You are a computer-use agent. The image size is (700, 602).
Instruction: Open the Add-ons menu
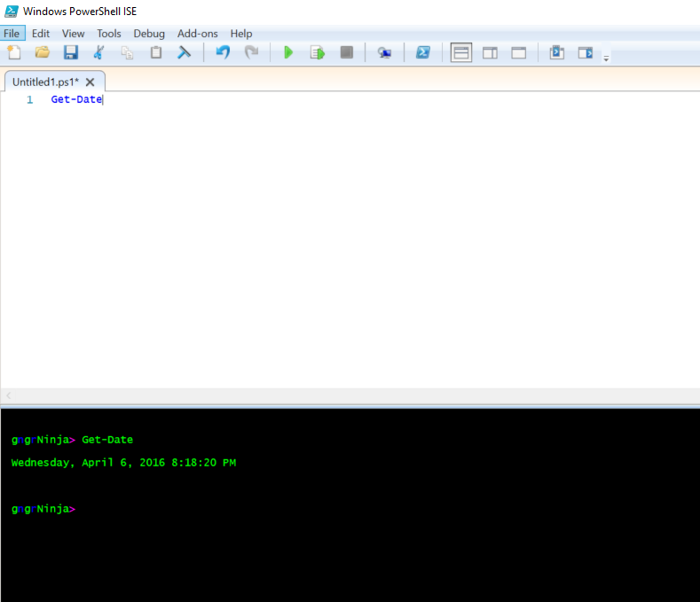tap(197, 34)
